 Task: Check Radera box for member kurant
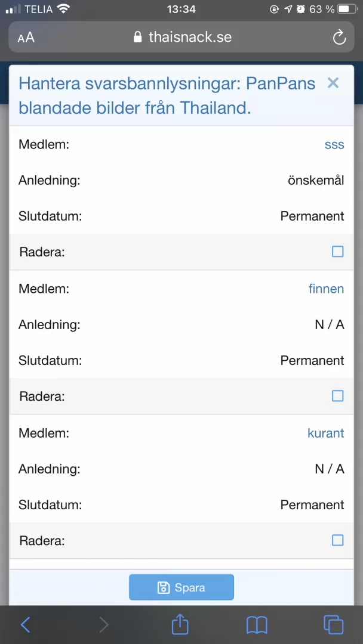(338, 540)
